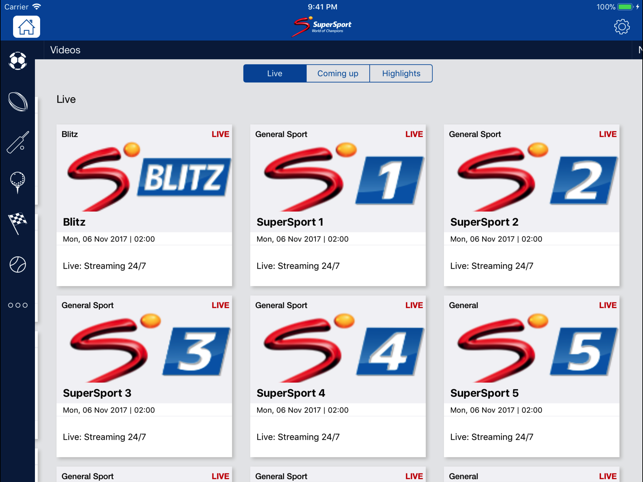The height and width of the screenshot is (482, 643).
Task: Click 'Live: Streaming 24/7' under Blitz
Action: (104, 266)
